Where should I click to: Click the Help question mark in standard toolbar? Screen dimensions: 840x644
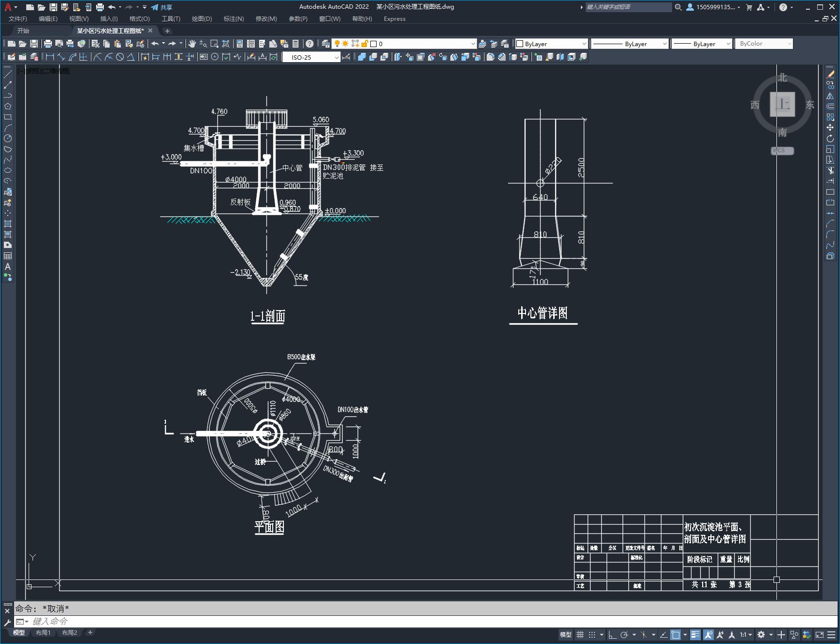point(310,44)
